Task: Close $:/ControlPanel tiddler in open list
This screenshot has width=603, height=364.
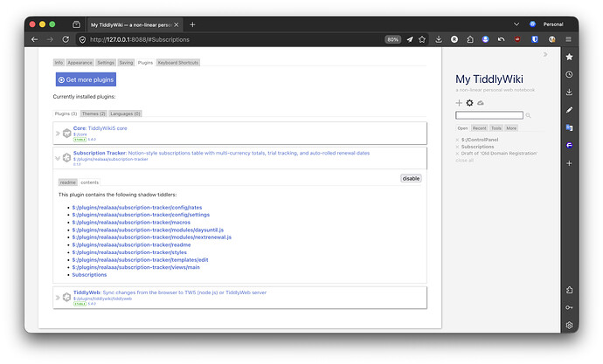Action: 457,140
